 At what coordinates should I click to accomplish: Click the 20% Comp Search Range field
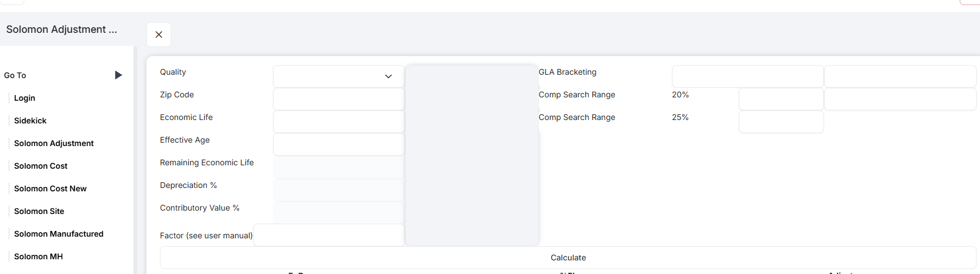(x=781, y=99)
